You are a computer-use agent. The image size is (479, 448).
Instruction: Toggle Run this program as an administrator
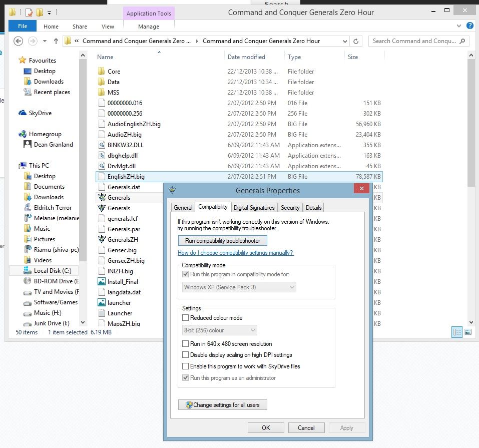click(185, 378)
